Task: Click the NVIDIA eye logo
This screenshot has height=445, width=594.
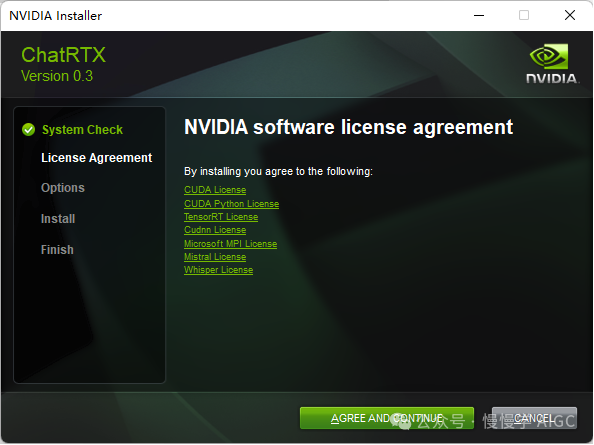Action: (x=549, y=56)
